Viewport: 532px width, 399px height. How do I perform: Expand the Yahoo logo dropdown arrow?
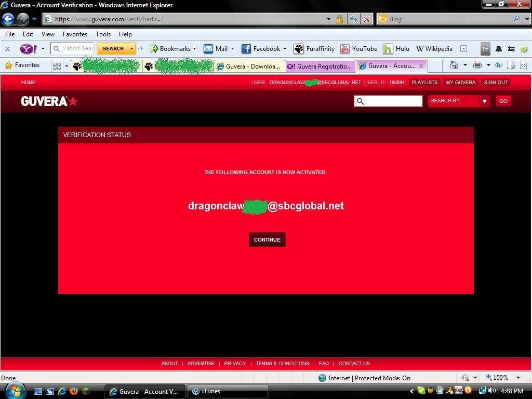point(43,48)
